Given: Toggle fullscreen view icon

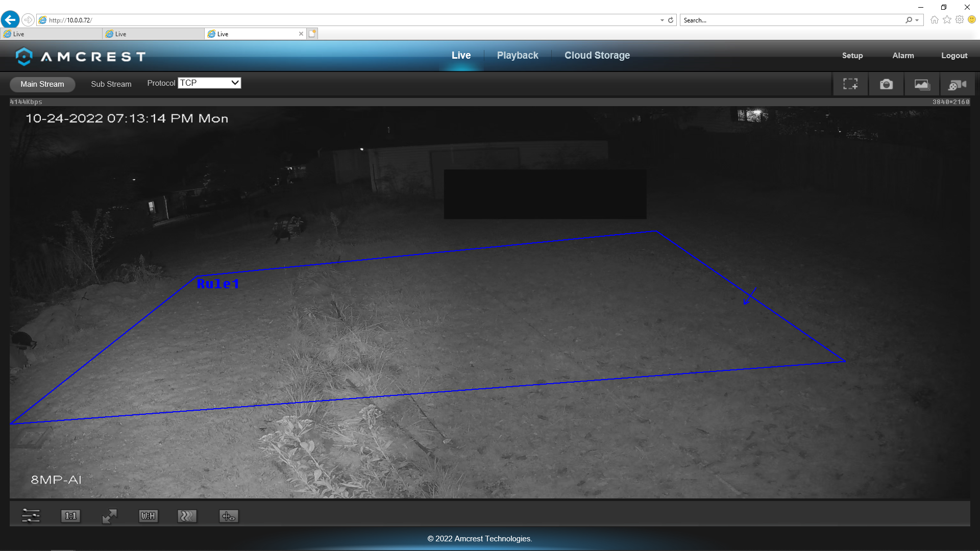Looking at the screenshot, I should [x=109, y=516].
